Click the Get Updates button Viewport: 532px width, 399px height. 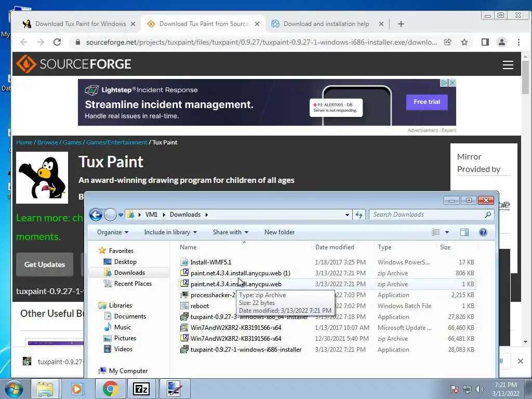coord(45,264)
